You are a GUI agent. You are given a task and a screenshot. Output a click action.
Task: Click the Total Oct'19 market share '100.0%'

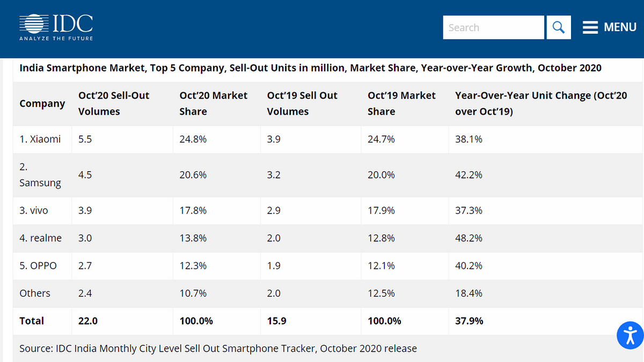click(x=384, y=321)
